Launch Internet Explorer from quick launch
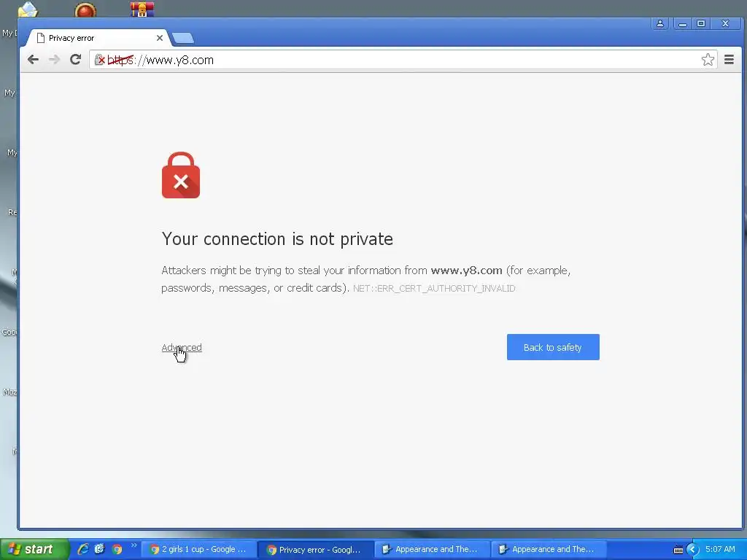 pyautogui.click(x=83, y=549)
